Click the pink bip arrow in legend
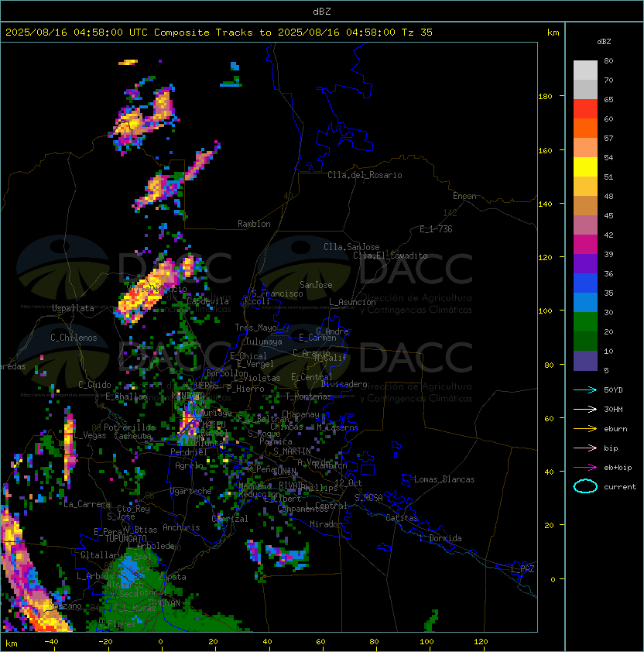 pyautogui.click(x=585, y=448)
